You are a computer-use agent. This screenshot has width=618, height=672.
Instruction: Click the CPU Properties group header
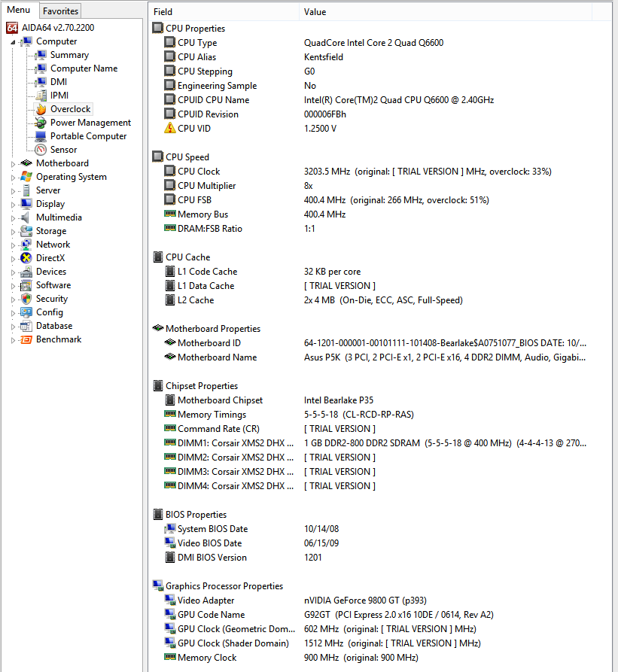(196, 29)
